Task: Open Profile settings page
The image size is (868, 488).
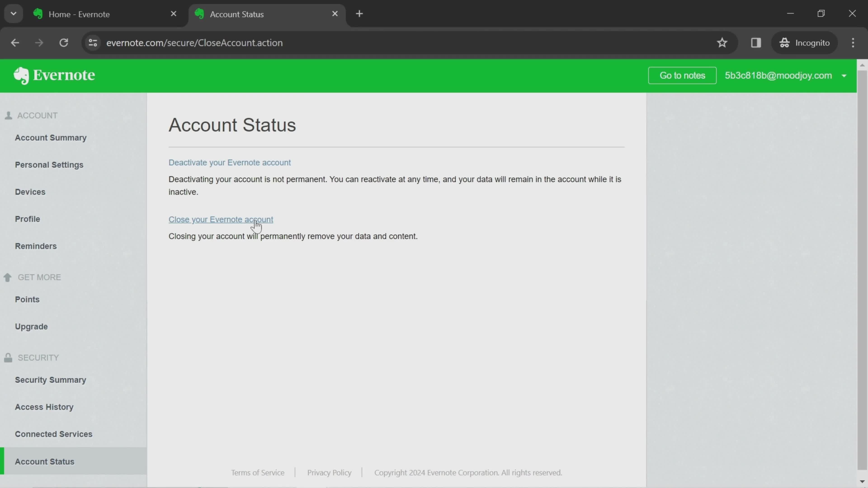Action: click(27, 219)
